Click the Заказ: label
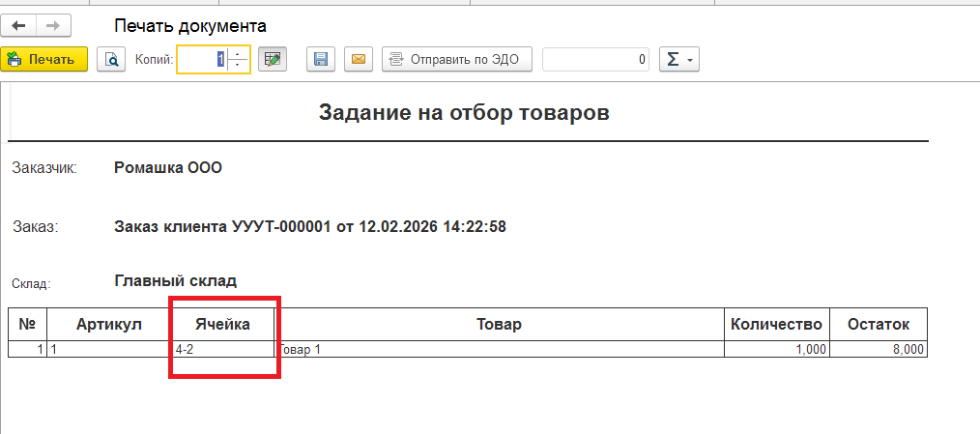 36,227
